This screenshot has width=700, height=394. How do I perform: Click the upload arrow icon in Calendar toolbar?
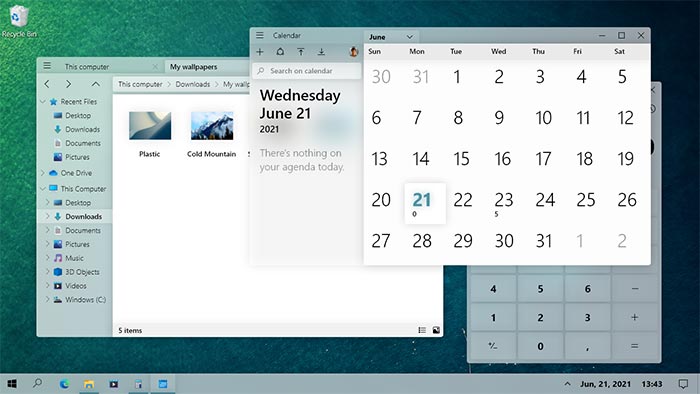pyautogui.click(x=301, y=52)
